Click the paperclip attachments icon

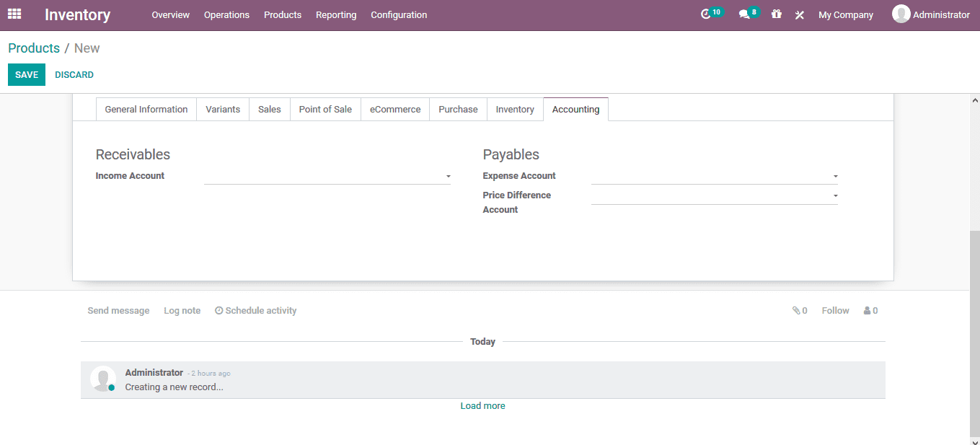coord(797,310)
